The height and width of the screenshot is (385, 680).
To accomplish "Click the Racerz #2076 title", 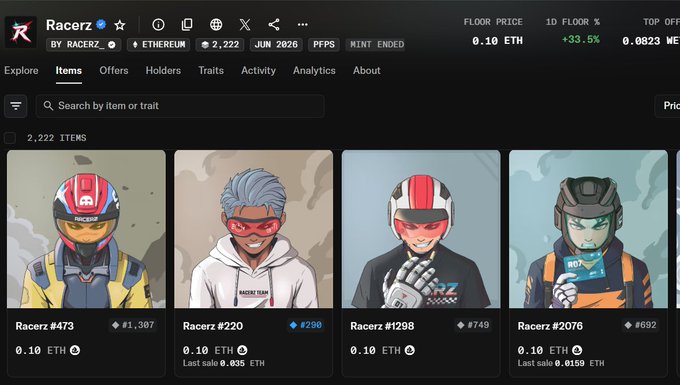I will pos(550,326).
